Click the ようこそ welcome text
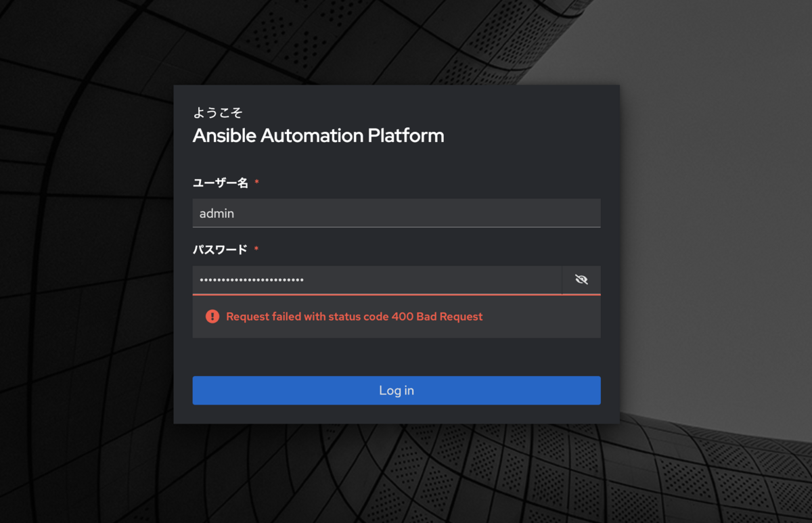This screenshot has width=812, height=523. [217, 112]
